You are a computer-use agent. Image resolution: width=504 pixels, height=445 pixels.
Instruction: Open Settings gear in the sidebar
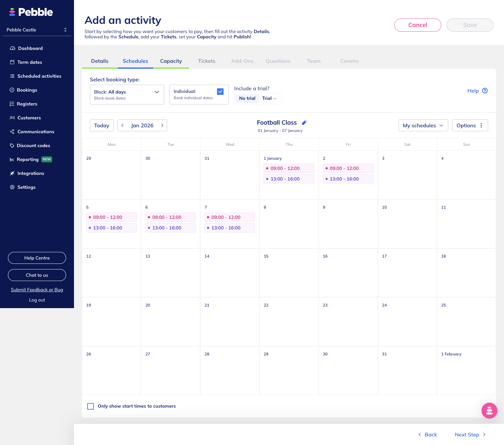pyautogui.click(x=12, y=187)
